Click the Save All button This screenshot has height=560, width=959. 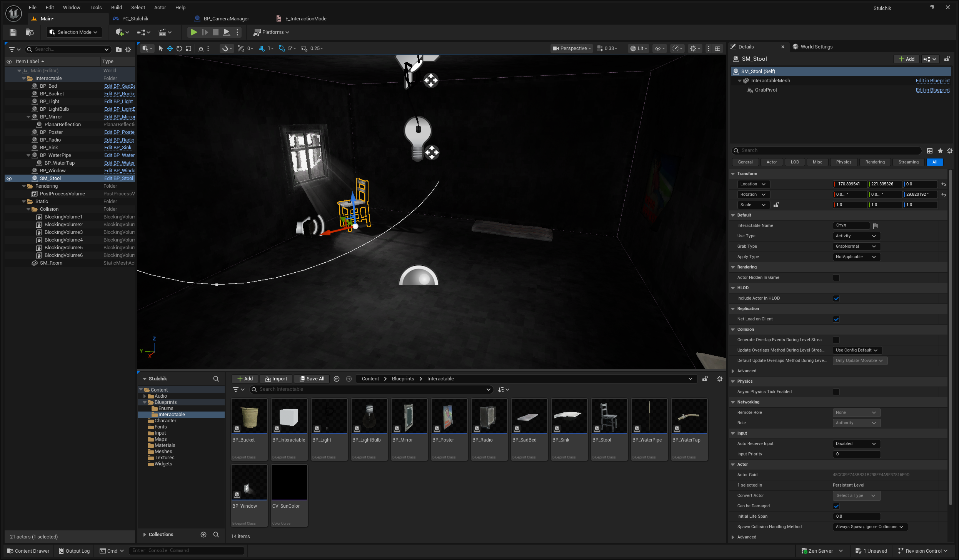[x=312, y=379]
